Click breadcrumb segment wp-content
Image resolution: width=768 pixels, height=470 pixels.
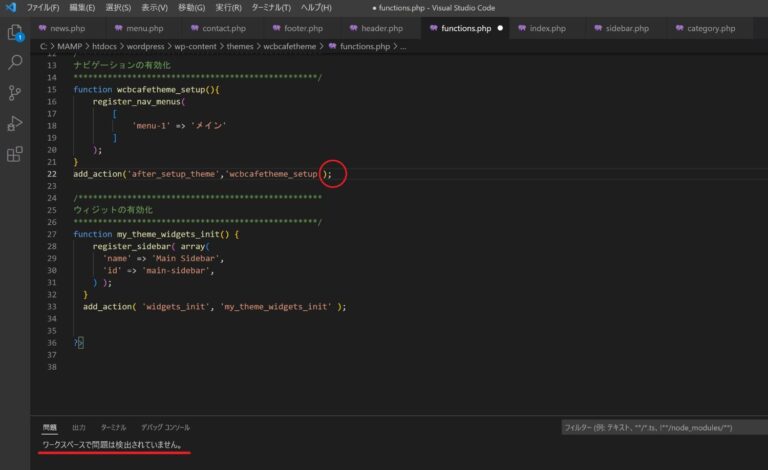tap(195, 46)
